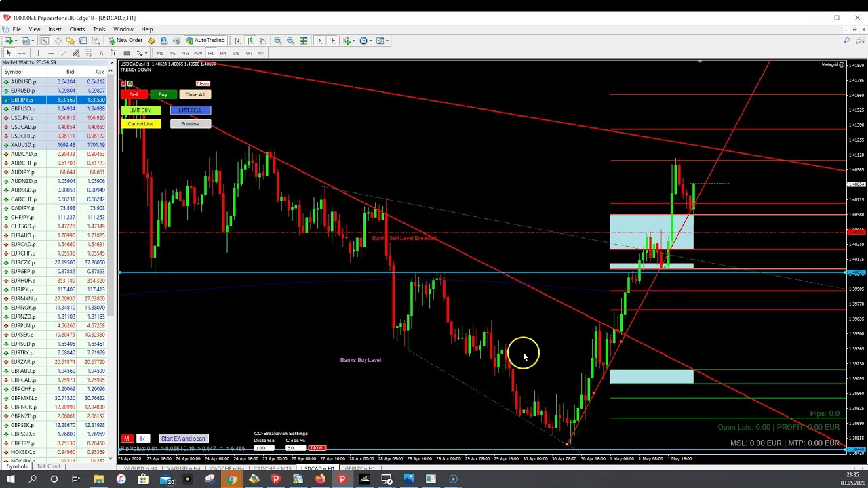Close the Market Watch panel
Viewport: 868px width, 488px height.
click(112, 62)
